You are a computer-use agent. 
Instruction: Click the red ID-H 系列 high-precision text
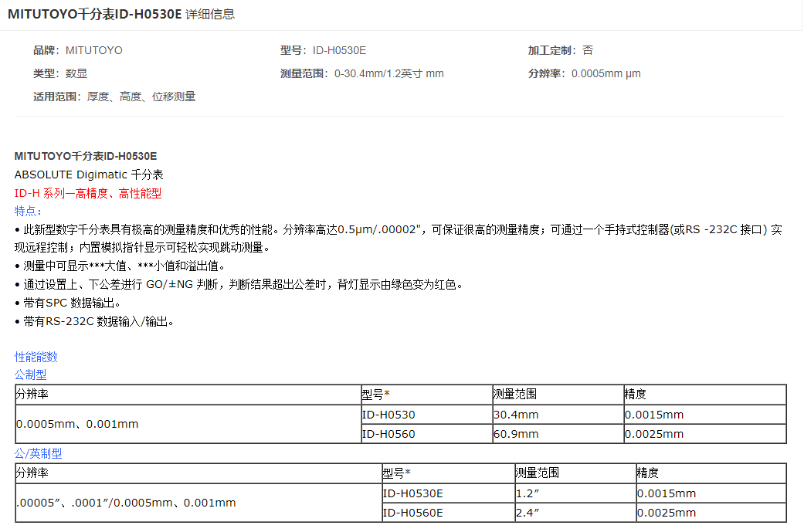coord(88,194)
